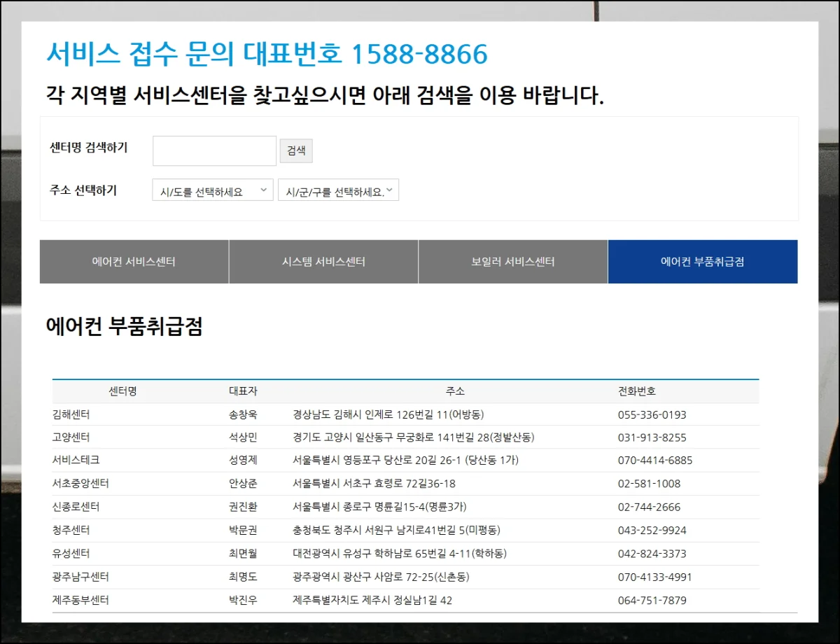
Task: Select the 보일러 서비스센터 tab
Action: pos(513,262)
